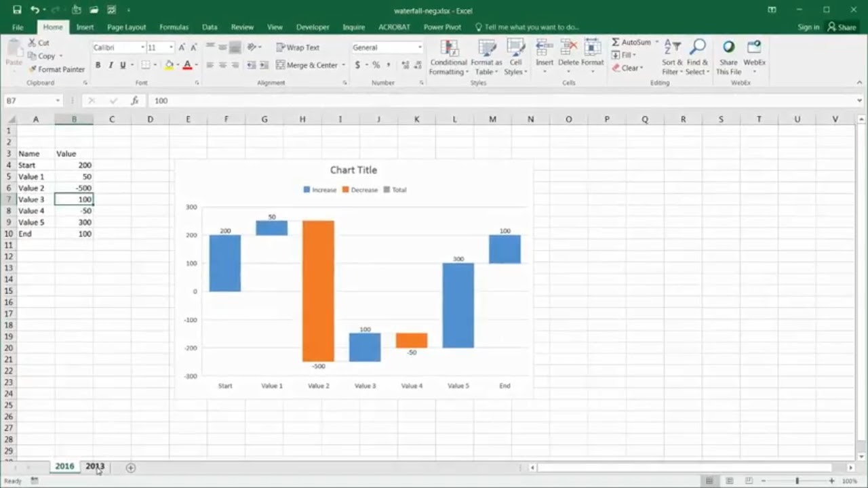Toggle Bottom Align in Alignment group
Viewport: 868px width, 488px height.
coord(235,47)
